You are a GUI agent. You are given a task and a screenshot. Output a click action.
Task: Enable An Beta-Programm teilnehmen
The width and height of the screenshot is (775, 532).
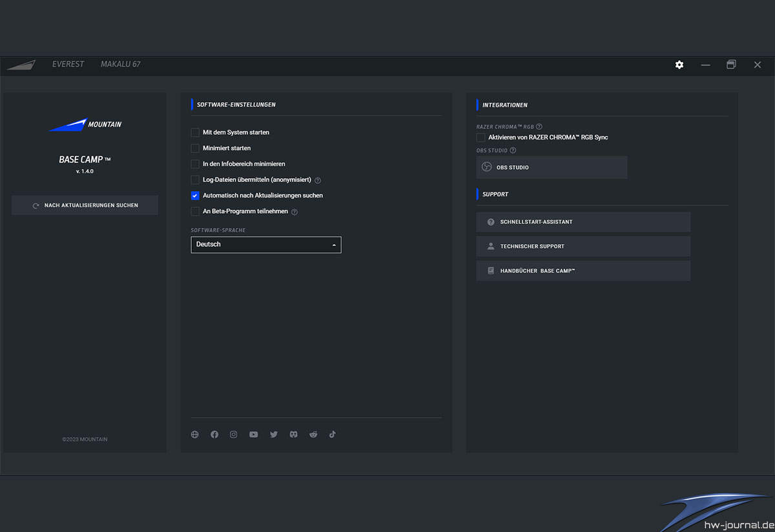click(x=195, y=211)
